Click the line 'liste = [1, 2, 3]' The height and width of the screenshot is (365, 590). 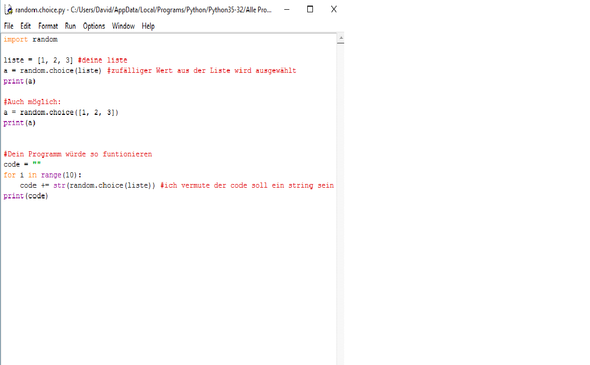[38, 60]
